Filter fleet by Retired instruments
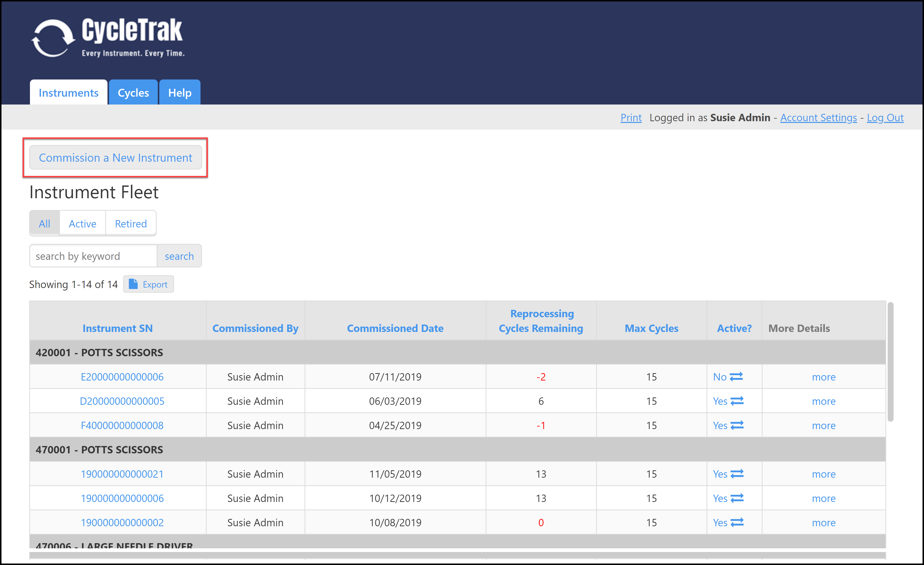 point(131,224)
